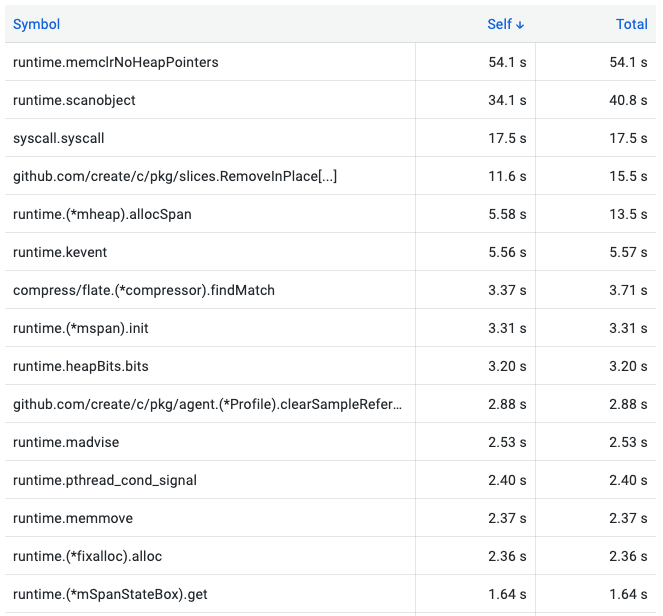The height and width of the screenshot is (616, 663).
Task: Click runtime.heapBits.bits symbol
Action: pos(81,366)
